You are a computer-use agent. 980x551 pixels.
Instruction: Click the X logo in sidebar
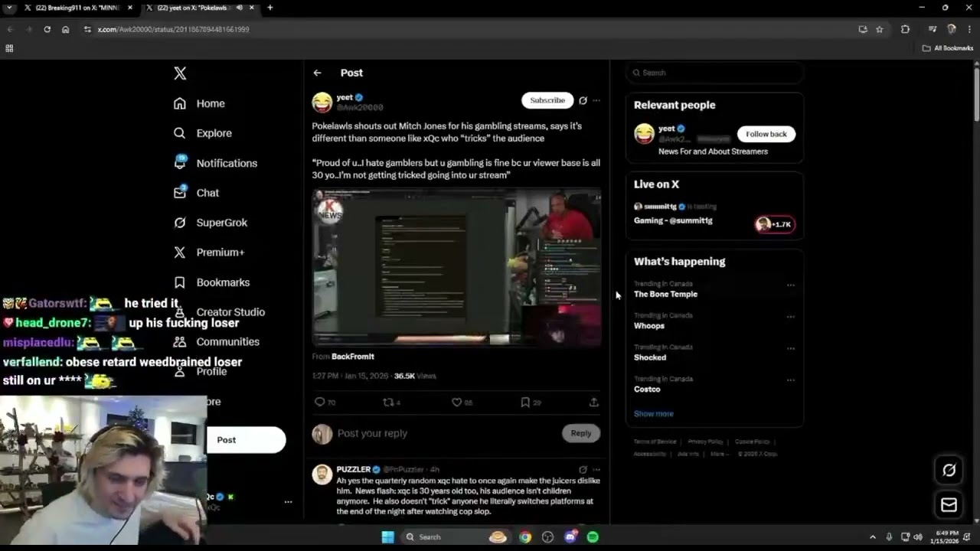[180, 73]
